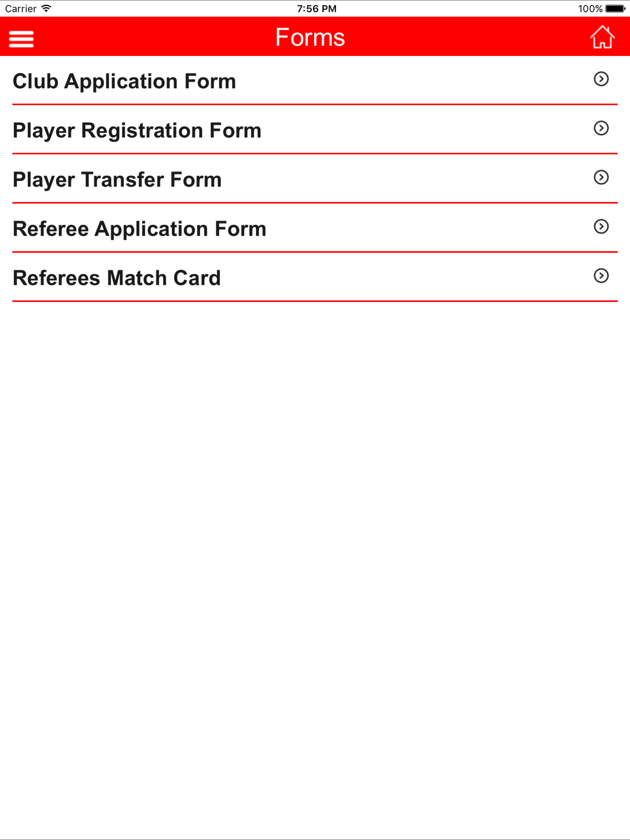Click the 7:56 PM clock
Screen dimensions: 630x840
tap(317, 8)
